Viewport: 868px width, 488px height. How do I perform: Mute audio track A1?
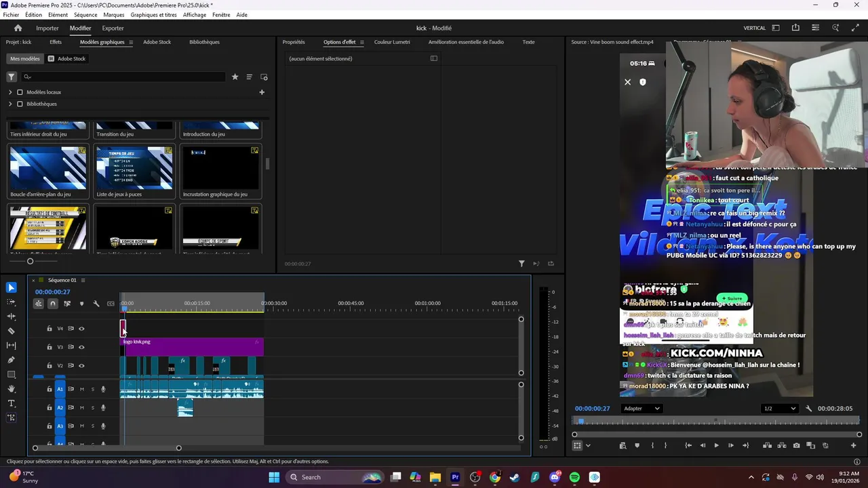[x=82, y=389]
